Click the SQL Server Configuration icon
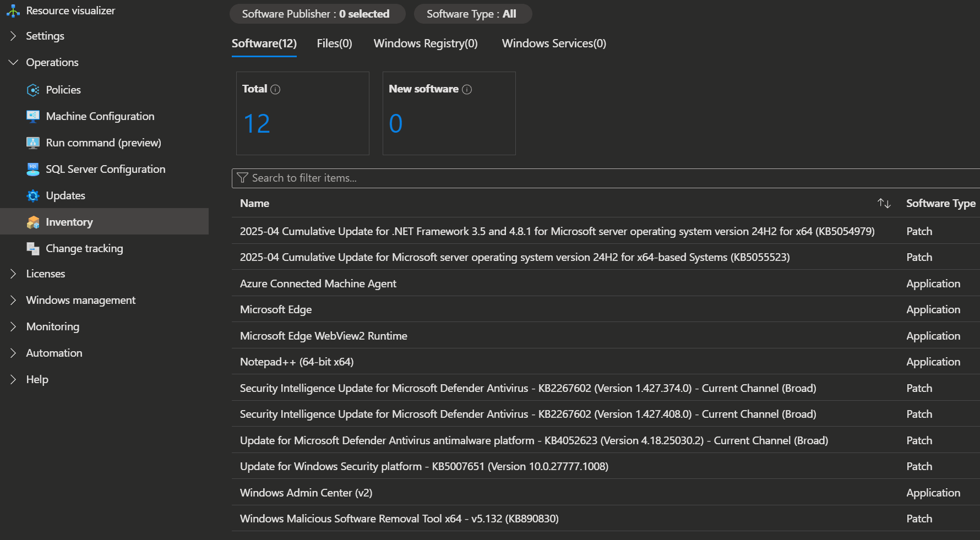980x540 pixels. (33, 169)
